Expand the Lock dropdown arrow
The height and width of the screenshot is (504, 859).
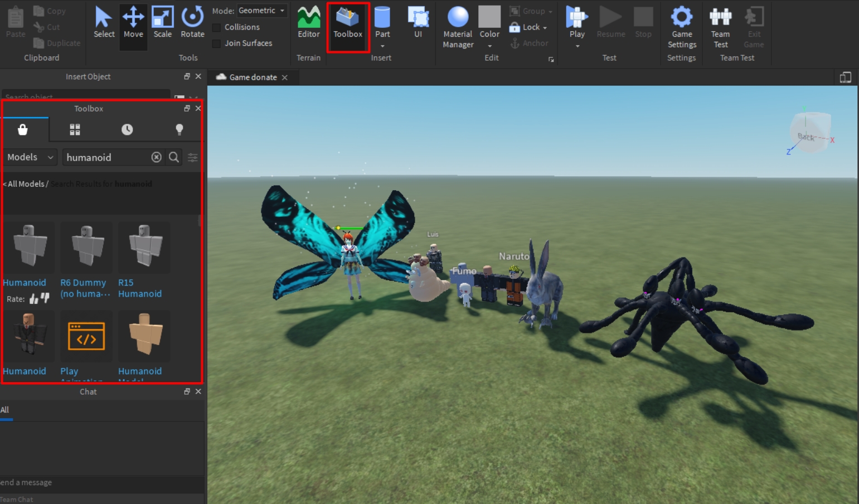tap(545, 28)
